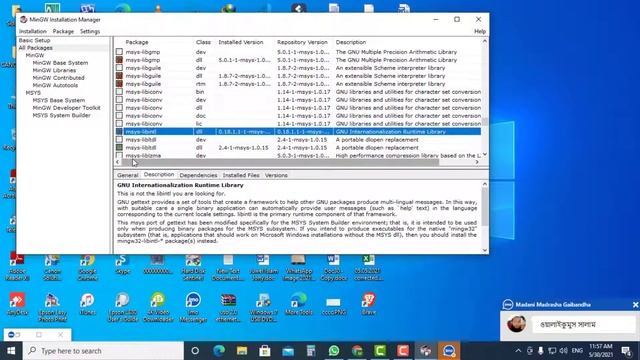Select MinGW Base System category
The image size is (640, 360).
[60, 63]
